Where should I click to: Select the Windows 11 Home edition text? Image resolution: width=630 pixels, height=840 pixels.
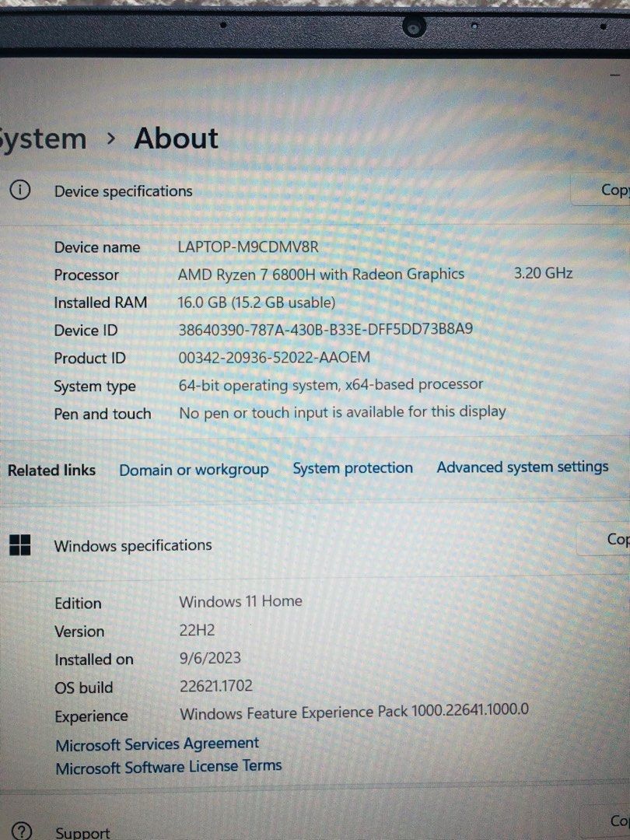[x=240, y=601]
